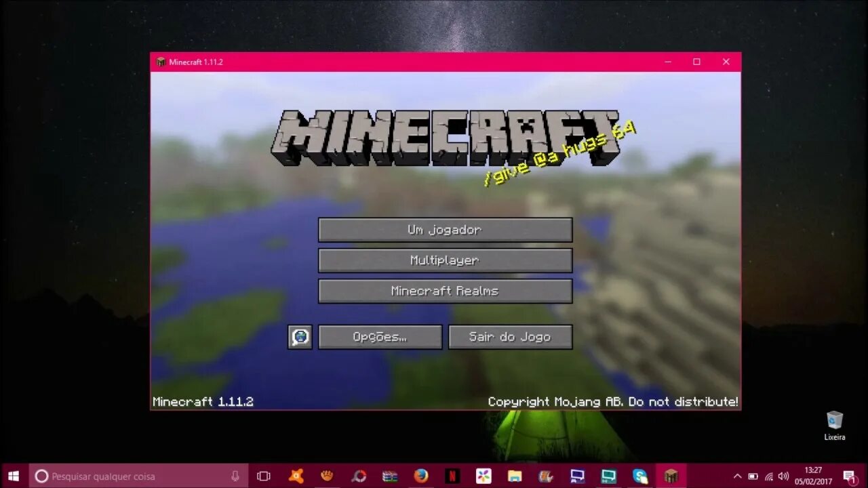Click the Minecraft 1.11.2 version text in game

pyautogui.click(x=203, y=402)
